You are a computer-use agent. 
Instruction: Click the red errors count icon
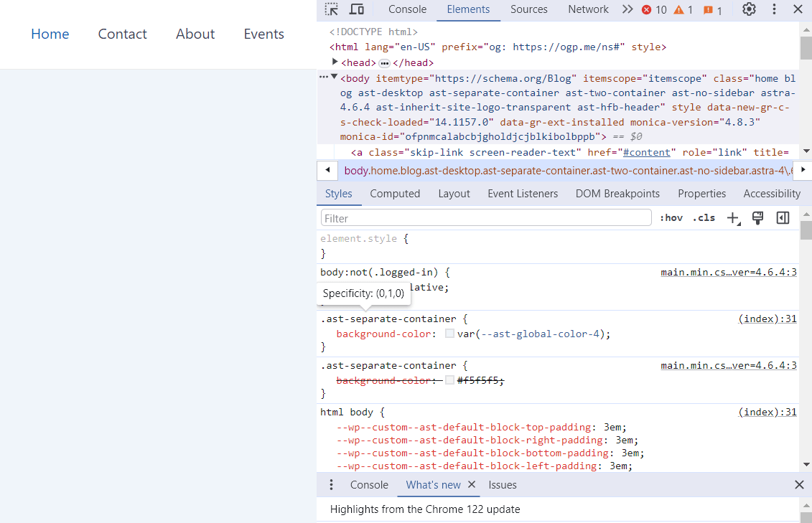pyautogui.click(x=646, y=10)
